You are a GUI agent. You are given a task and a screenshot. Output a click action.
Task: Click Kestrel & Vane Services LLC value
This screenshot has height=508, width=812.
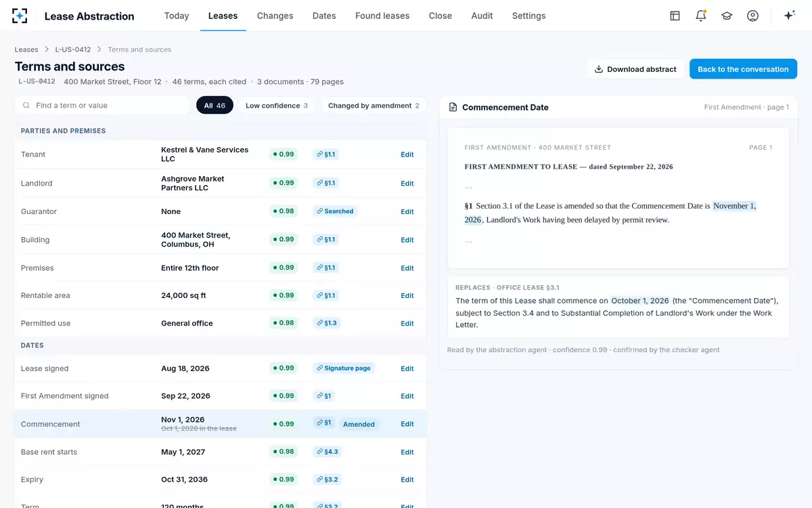(x=204, y=154)
